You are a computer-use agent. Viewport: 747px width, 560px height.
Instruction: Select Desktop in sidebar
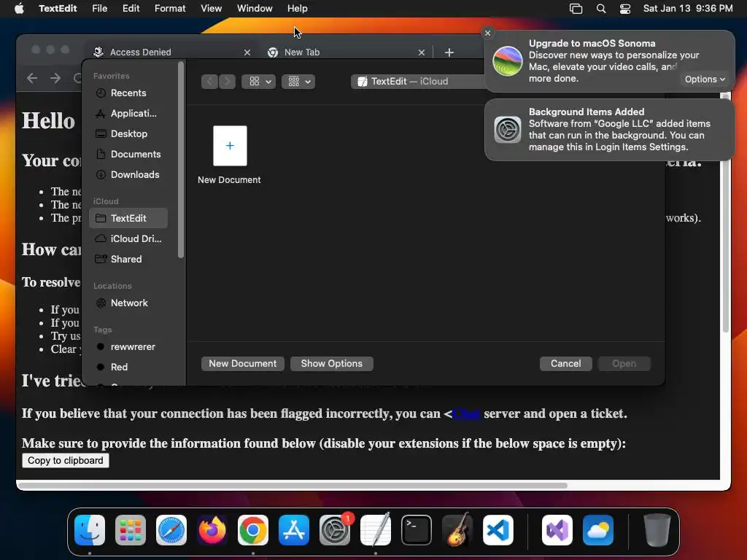click(x=128, y=134)
